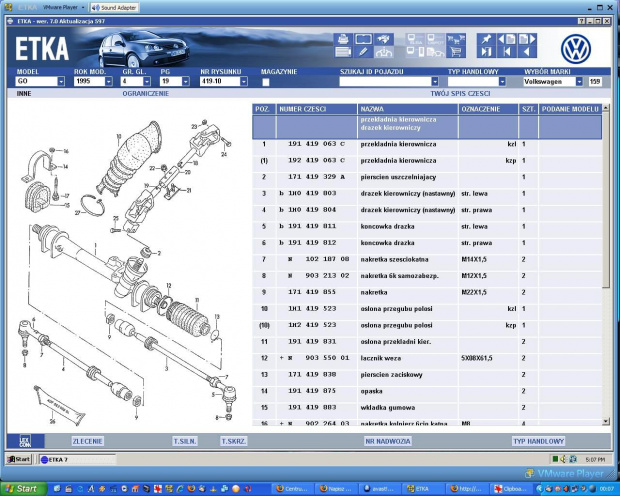
Task: Toggle the MAGAZYNIE checkbox
Action: coord(266,82)
